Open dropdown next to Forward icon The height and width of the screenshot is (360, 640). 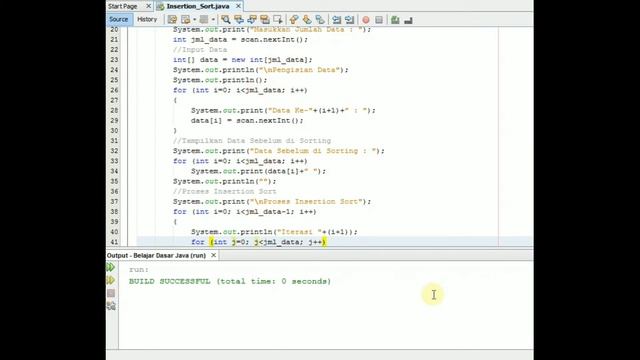(x=213, y=20)
